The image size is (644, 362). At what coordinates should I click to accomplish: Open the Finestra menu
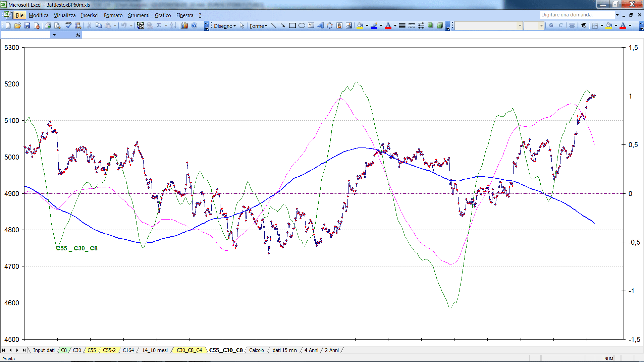pos(185,15)
